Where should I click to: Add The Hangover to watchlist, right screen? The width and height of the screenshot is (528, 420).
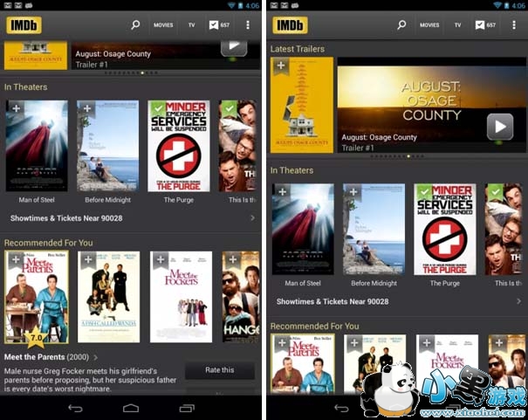tap(499, 343)
